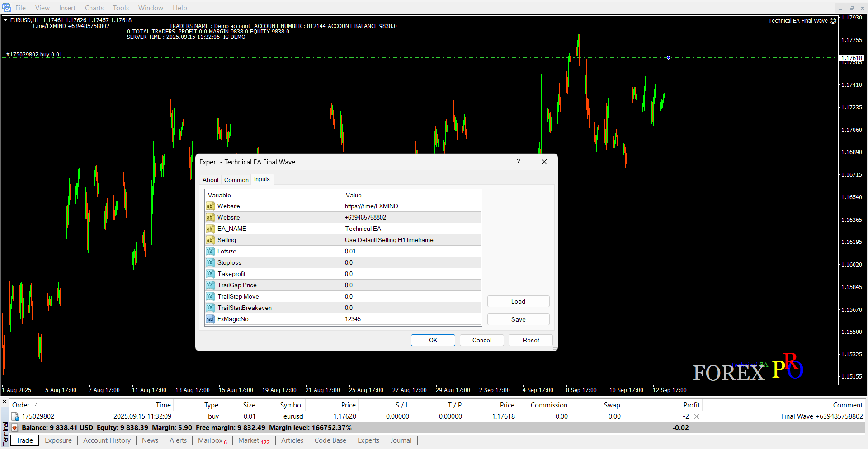Close the Terminal panel with the x icon

pyautogui.click(x=5, y=401)
